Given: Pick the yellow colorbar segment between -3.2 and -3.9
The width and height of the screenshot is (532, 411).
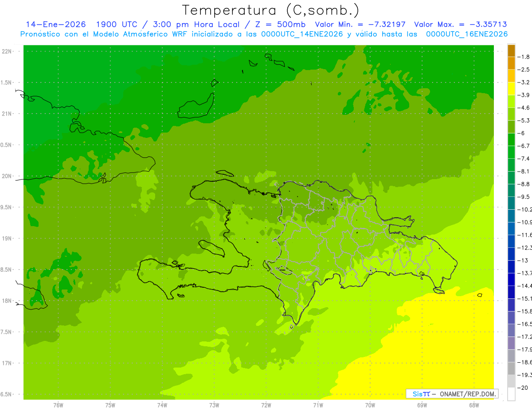Looking at the screenshot, I should click(x=511, y=89).
